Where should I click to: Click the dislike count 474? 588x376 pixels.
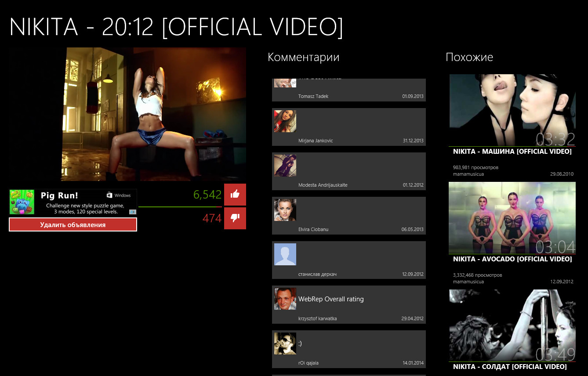click(212, 218)
